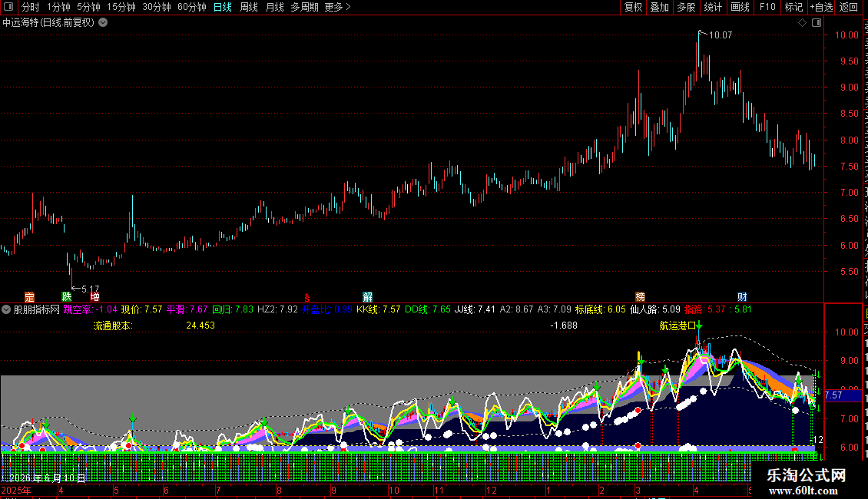
Task: Switch to the 60分钟 period tab
Action: click(x=191, y=7)
